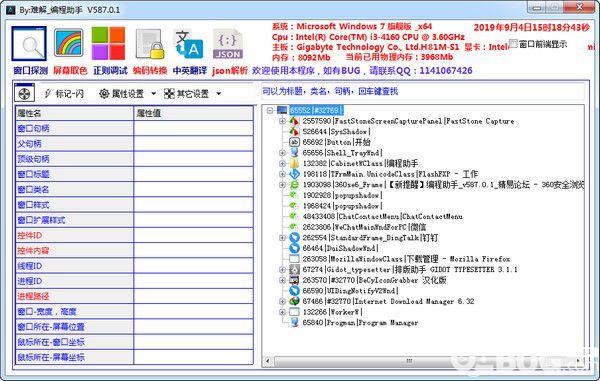Click the CabinetWClass folder icon
Viewport: 600px width, 381px height.
coord(294,163)
